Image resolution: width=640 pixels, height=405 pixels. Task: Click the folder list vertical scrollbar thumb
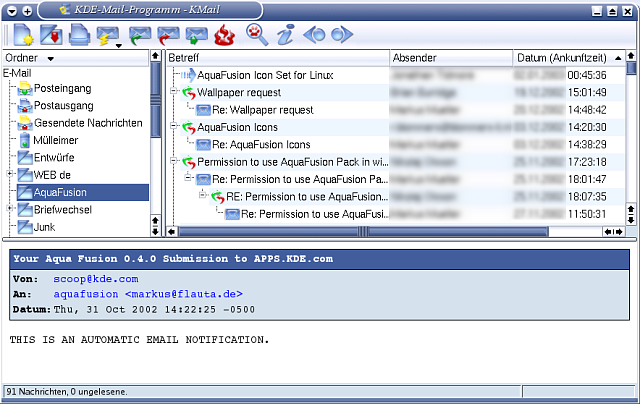point(155,99)
